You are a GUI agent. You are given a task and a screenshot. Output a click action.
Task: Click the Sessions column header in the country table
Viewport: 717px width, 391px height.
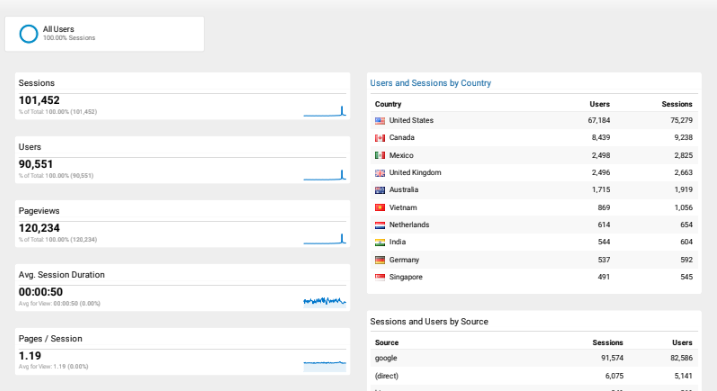pos(677,104)
